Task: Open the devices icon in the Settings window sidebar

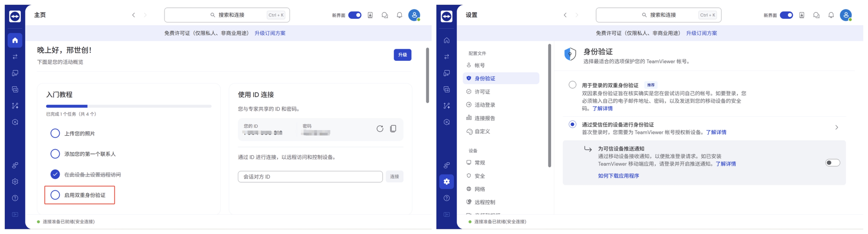Action: coord(446,73)
